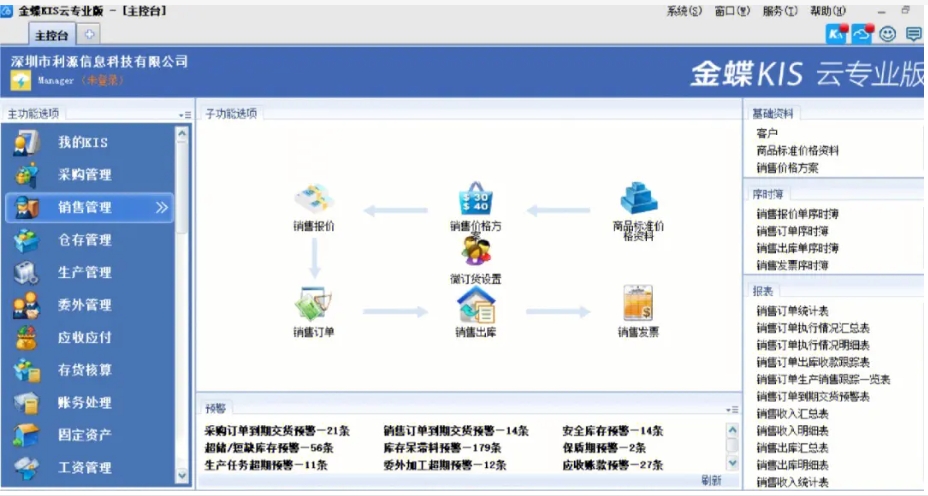The height and width of the screenshot is (496, 928).
Task: Select 销售管理 module in sidebar
Action: click(x=89, y=208)
